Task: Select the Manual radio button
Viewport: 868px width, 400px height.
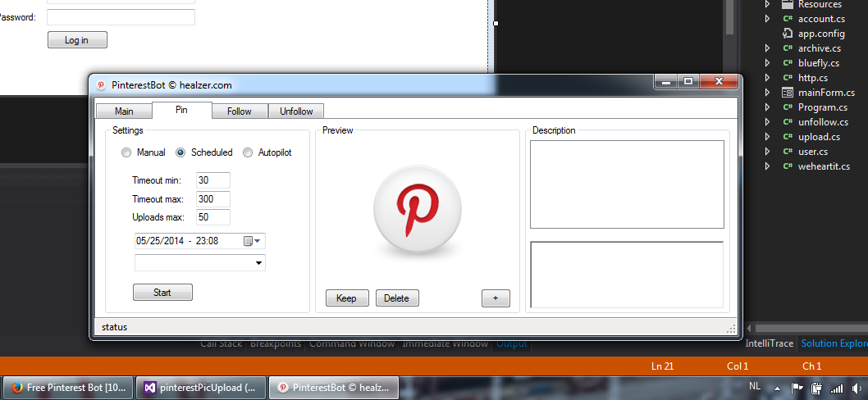Action: (144, 152)
